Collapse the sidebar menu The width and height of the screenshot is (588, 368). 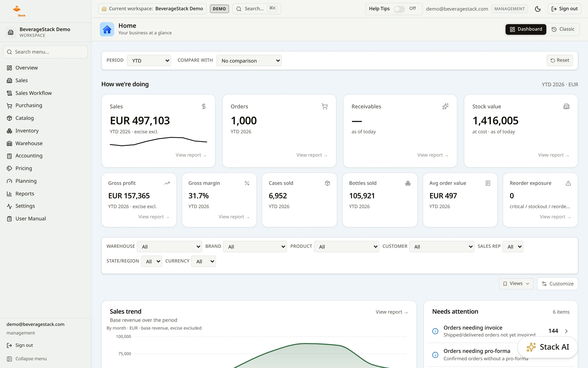pyautogui.click(x=27, y=359)
